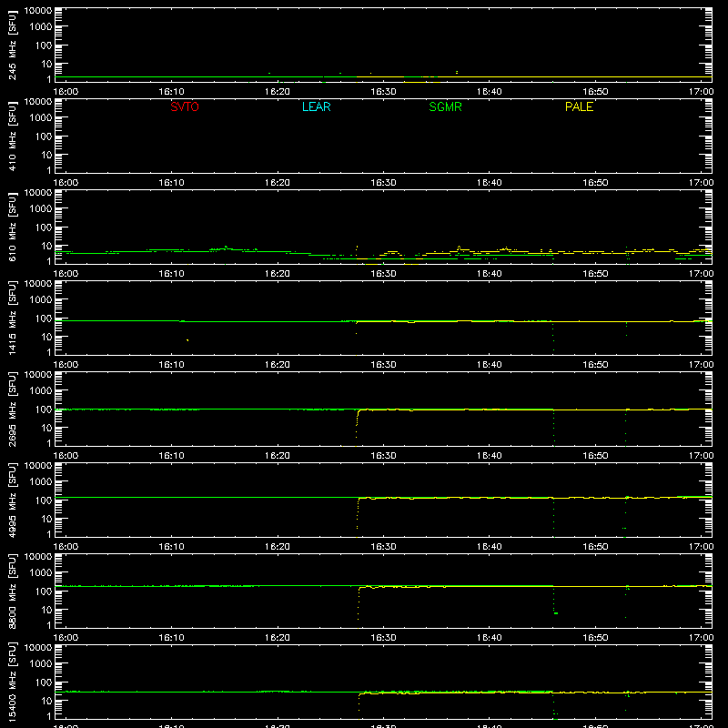Image resolution: width=728 pixels, height=728 pixels.
Task: Click the 10000 y-axis label on 15400 MHz plot
Action: point(38,648)
